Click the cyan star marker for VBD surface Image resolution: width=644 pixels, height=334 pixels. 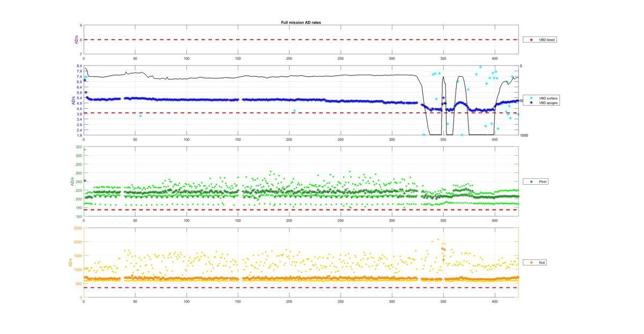tap(531, 98)
